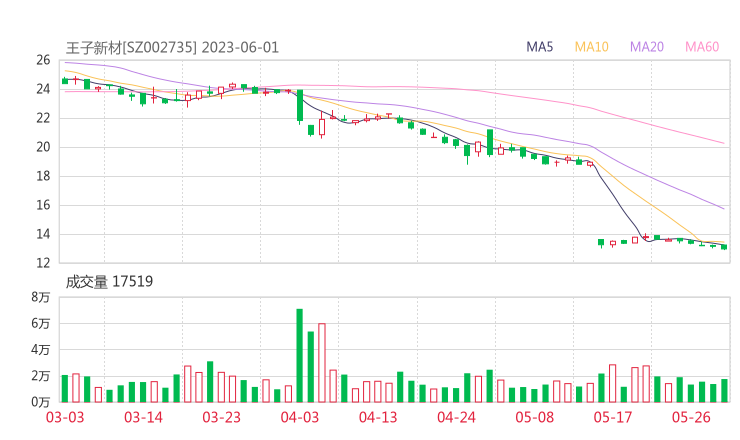Click the 6万 volume axis label
Viewport: 740px width, 440px height.
pos(41,323)
